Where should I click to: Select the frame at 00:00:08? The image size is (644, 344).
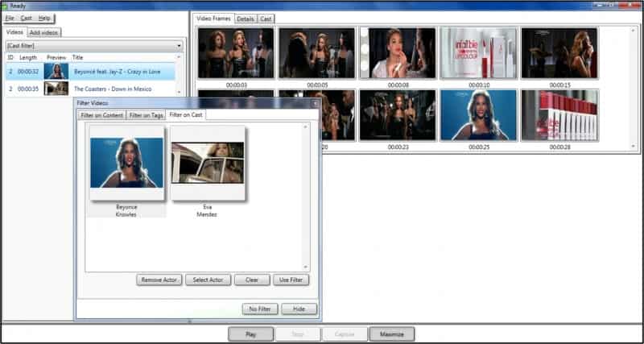(398, 53)
